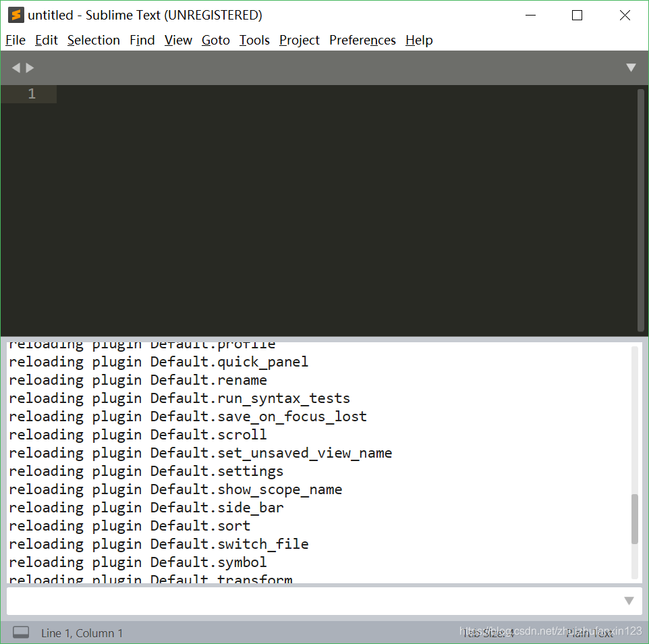This screenshot has width=649, height=644.
Task: Click the Sublime Text app icon in title bar
Action: point(16,16)
